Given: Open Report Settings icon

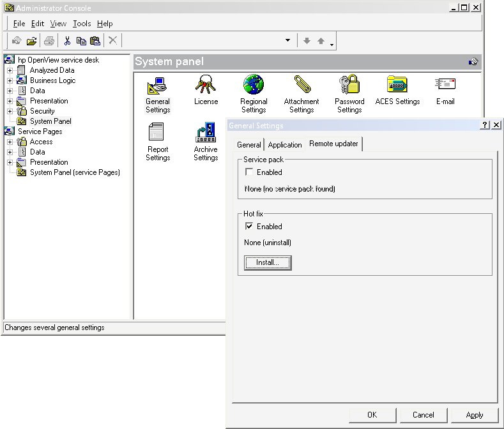Looking at the screenshot, I should pos(157,133).
